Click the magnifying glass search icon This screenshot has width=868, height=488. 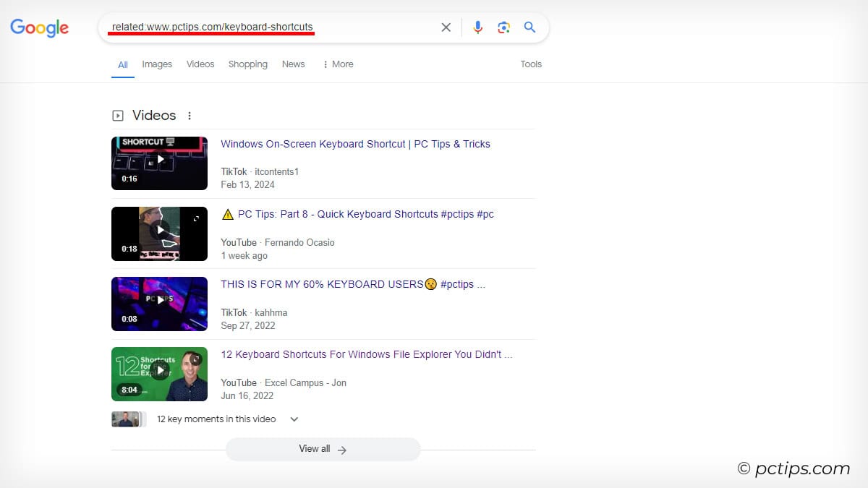click(x=529, y=27)
